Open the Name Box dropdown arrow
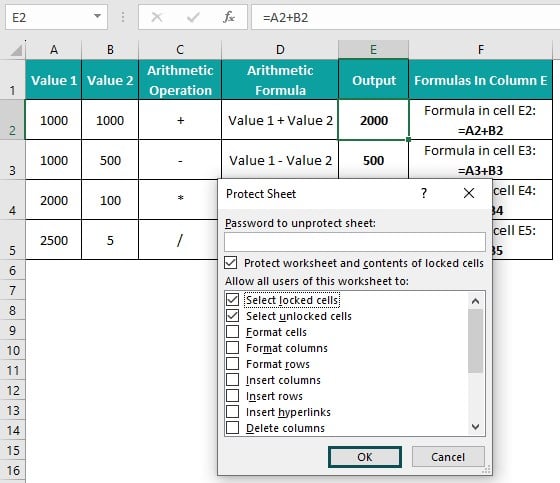The width and height of the screenshot is (560, 483). tap(97, 16)
